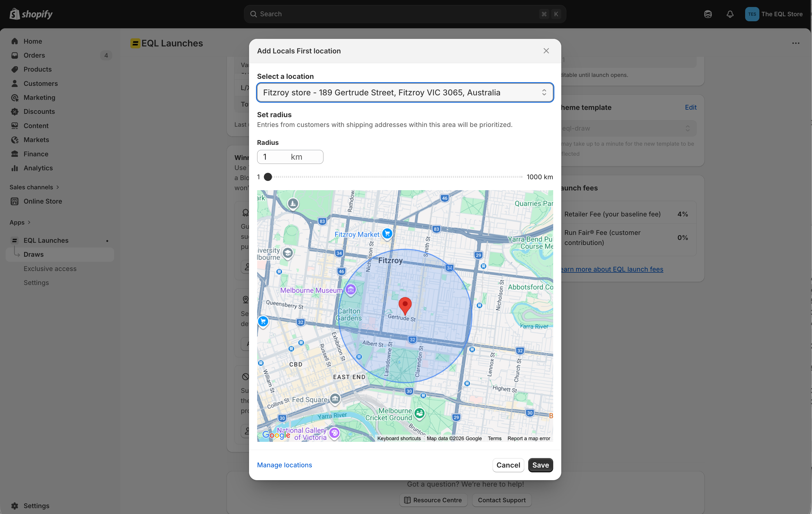The width and height of the screenshot is (812, 514).
Task: Click the Products tag icon
Action: tap(15, 69)
